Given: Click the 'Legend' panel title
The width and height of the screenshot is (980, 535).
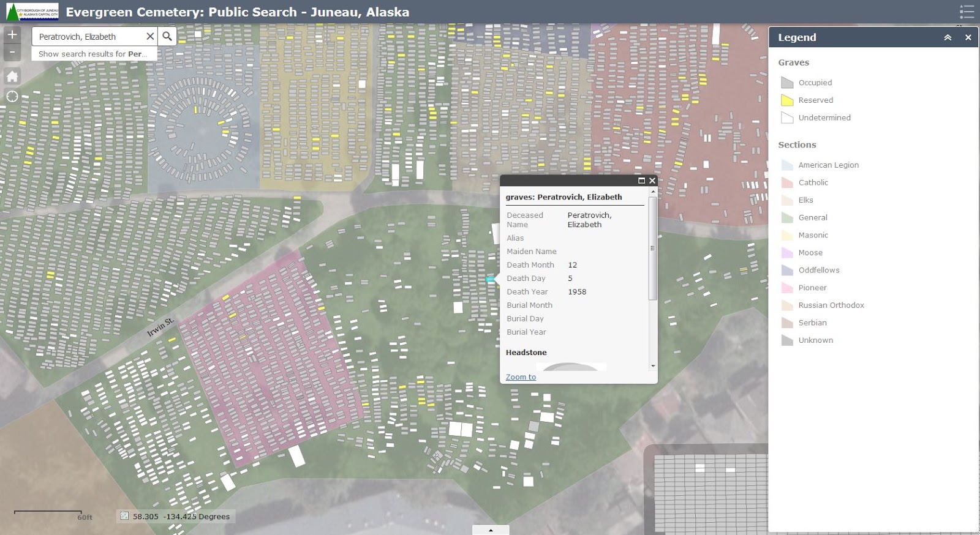Looking at the screenshot, I should [797, 37].
